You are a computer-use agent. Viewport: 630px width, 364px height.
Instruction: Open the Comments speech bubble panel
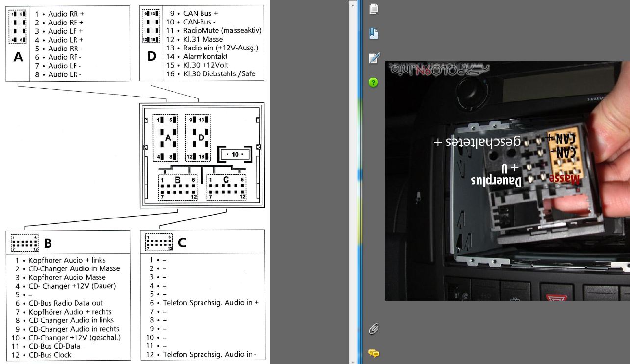[374, 353]
